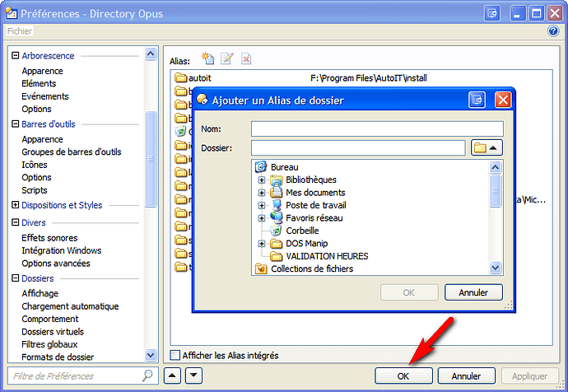Click the new alias icon
The width and height of the screenshot is (568, 392).
coord(208,58)
